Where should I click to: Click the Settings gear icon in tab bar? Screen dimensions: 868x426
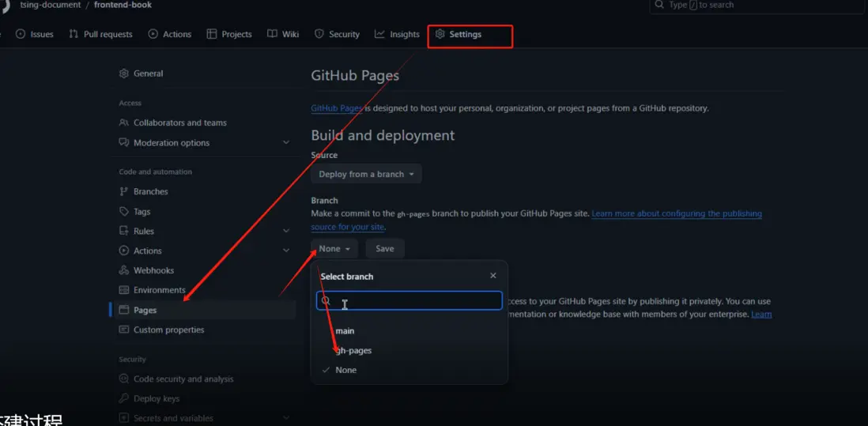pos(440,34)
